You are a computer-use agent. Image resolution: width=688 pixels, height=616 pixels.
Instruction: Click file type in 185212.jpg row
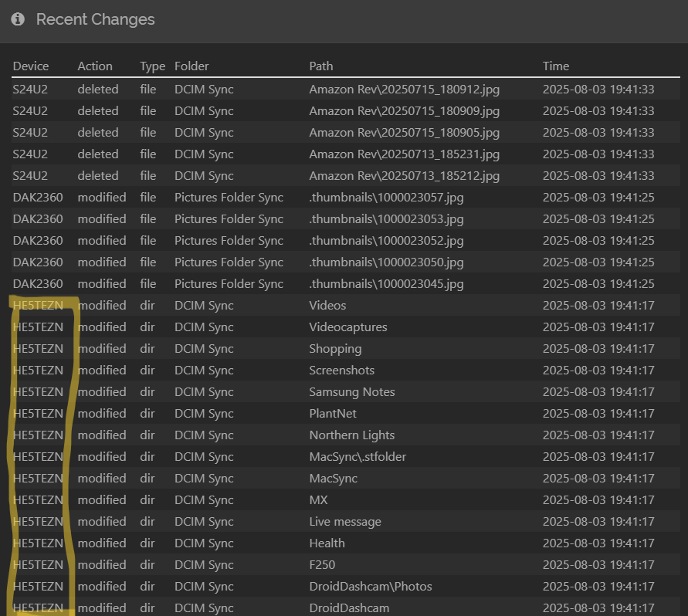147,176
